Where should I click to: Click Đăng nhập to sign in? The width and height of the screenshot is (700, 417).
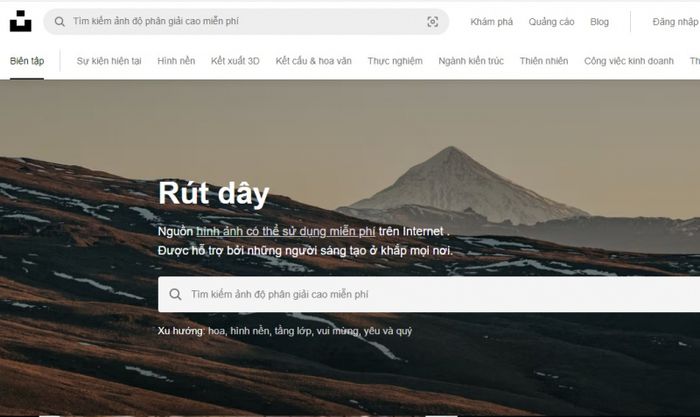pyautogui.click(x=675, y=22)
